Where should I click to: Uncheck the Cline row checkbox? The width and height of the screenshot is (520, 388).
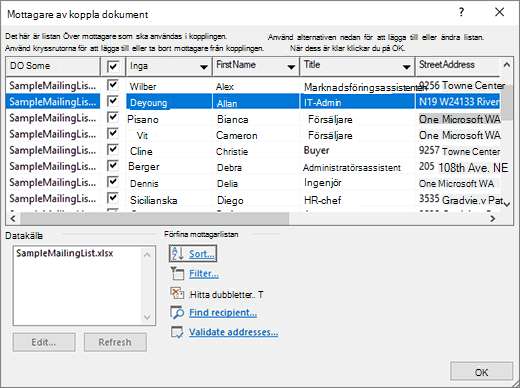click(x=113, y=149)
